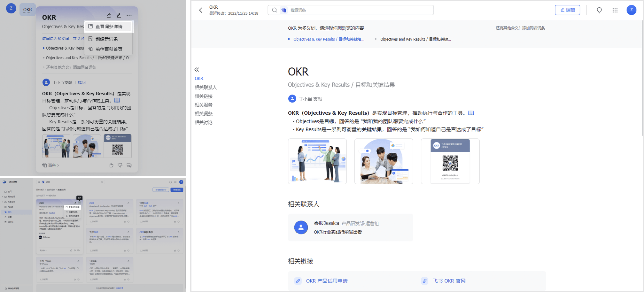Jump to 相关链接 in the detail page outline
Screen dimensions: 644x292
(x=204, y=96)
